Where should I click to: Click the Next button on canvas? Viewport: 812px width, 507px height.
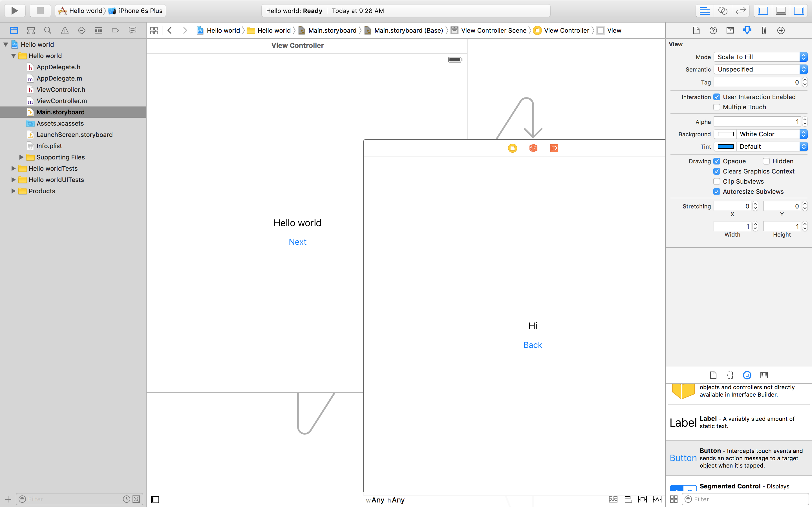pos(297,242)
